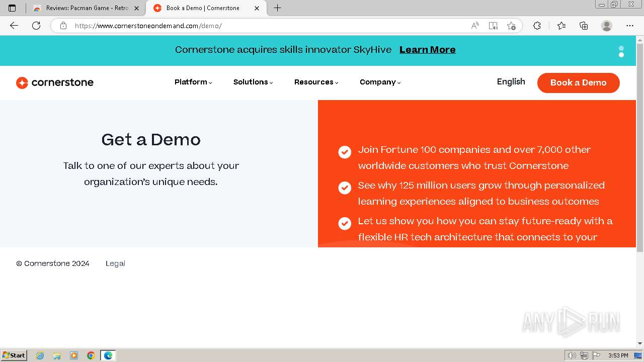Image resolution: width=644 pixels, height=362 pixels.
Task: Open Read aloud icon in address bar
Action: (x=475, y=26)
